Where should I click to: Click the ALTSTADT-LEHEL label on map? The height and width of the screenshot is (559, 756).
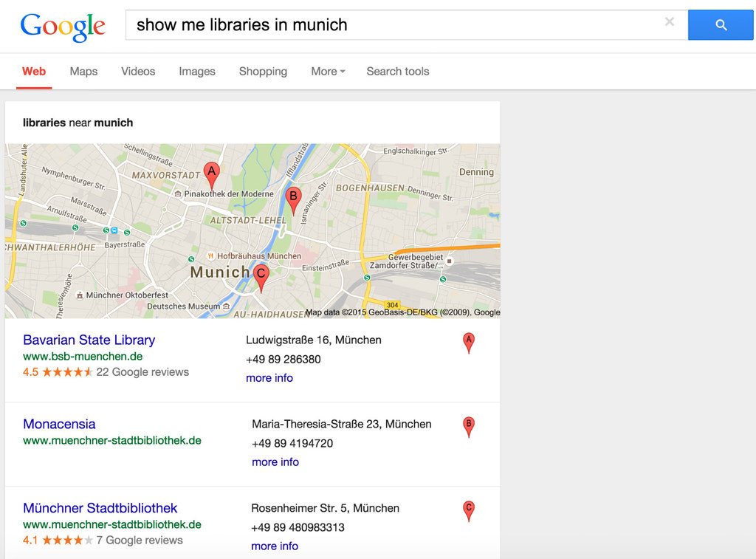[x=248, y=220]
